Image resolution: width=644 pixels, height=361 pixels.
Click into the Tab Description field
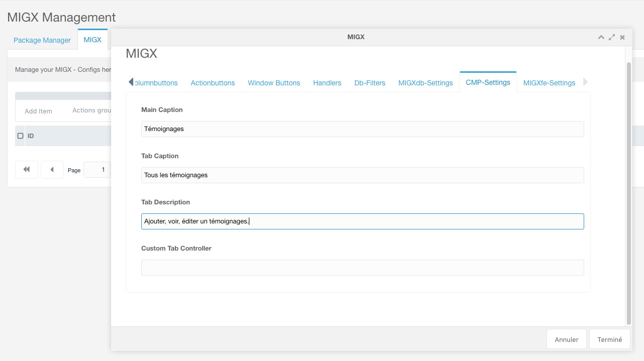362,221
